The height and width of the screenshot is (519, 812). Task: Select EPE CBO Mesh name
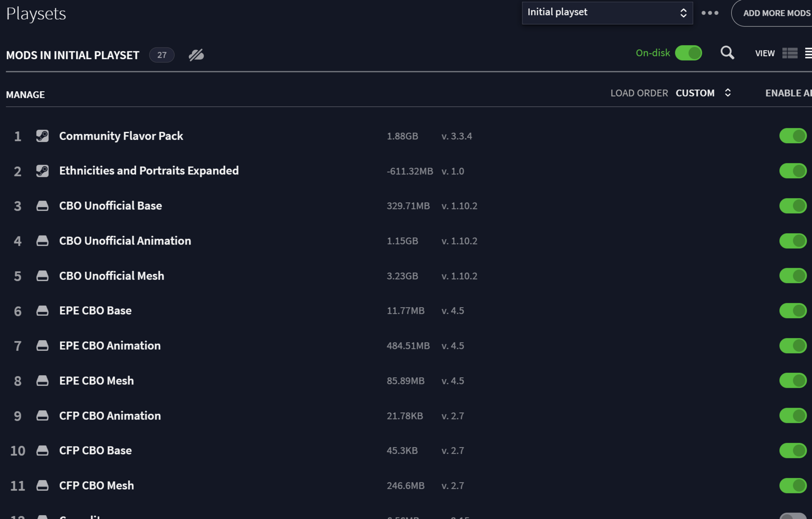97,381
